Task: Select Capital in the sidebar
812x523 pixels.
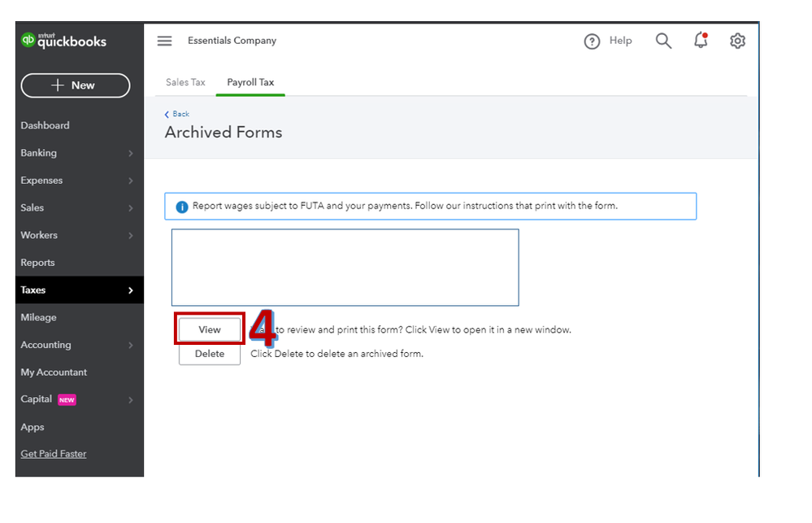Action: click(37, 399)
